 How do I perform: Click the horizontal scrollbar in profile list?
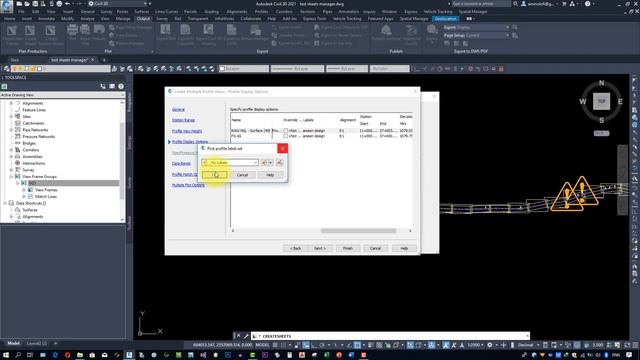[x=358, y=231]
